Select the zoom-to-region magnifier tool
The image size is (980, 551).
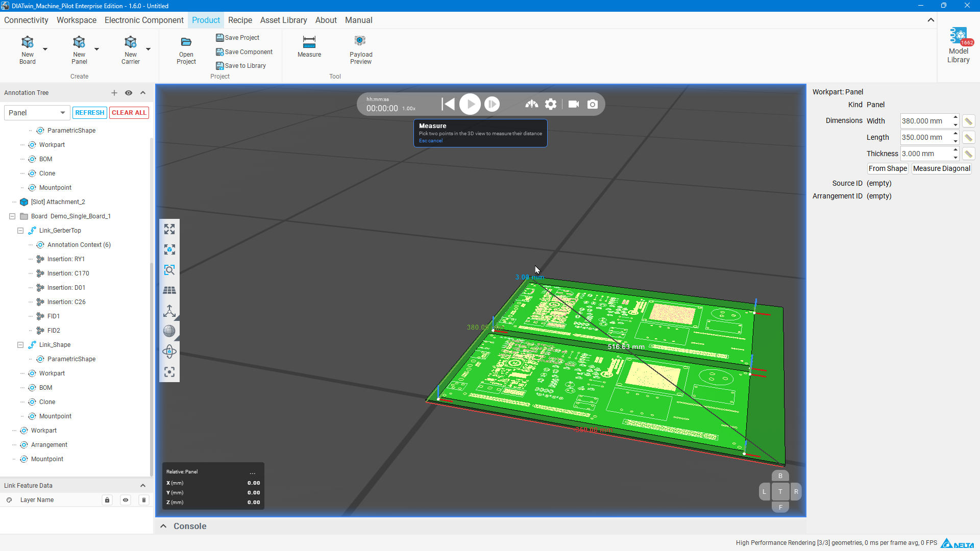point(169,270)
